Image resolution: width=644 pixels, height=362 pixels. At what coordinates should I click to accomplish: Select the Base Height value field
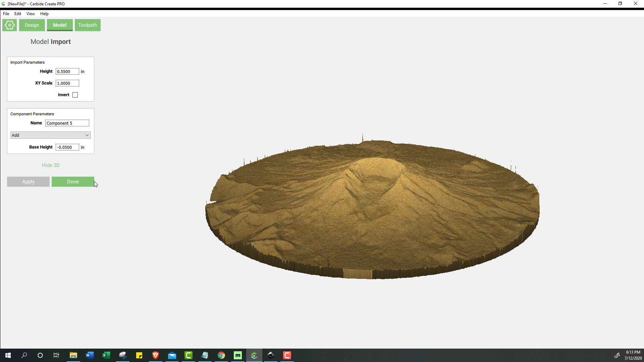[67, 147]
